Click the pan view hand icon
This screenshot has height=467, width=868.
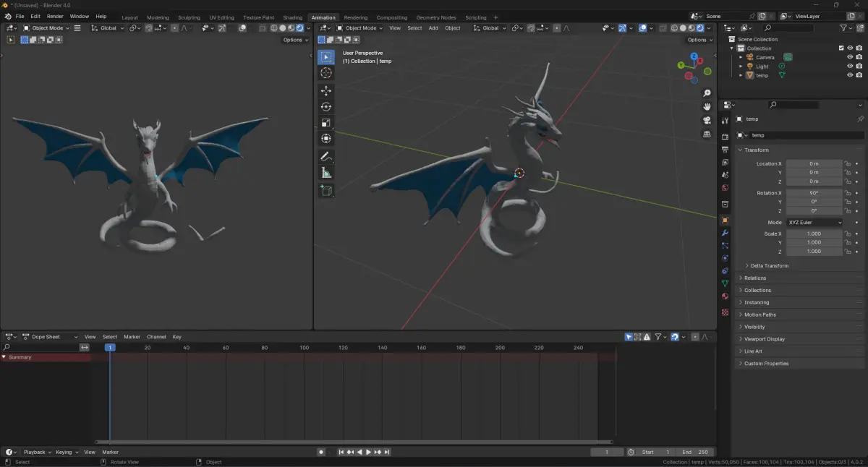tap(707, 107)
